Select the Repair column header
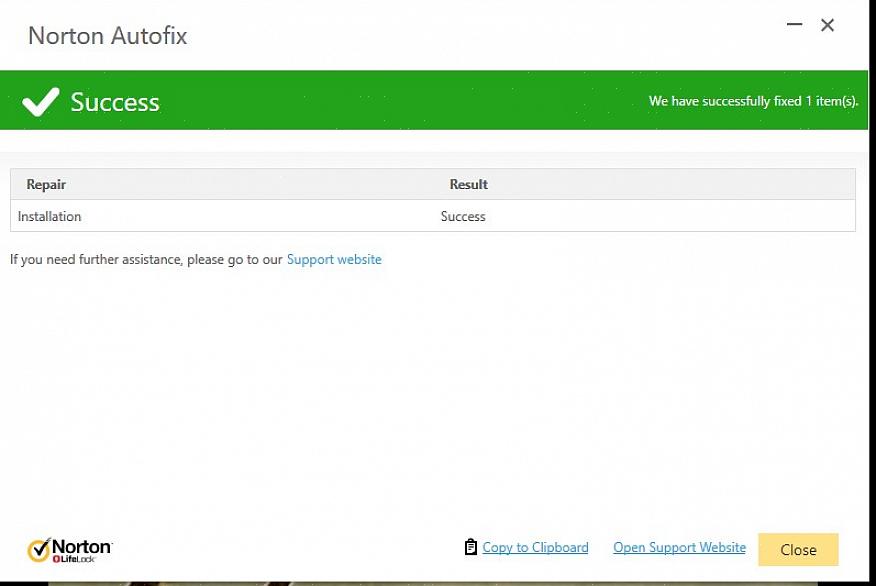 (46, 184)
